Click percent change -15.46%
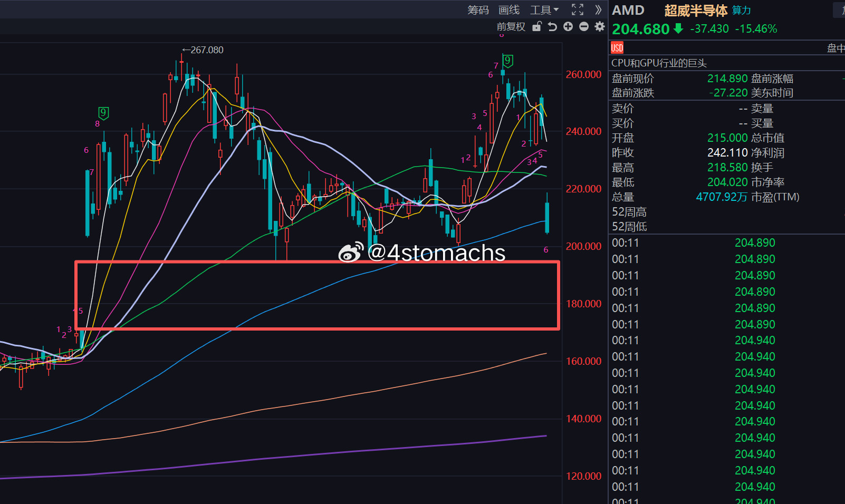Image resolution: width=845 pixels, height=504 pixels. (756, 29)
